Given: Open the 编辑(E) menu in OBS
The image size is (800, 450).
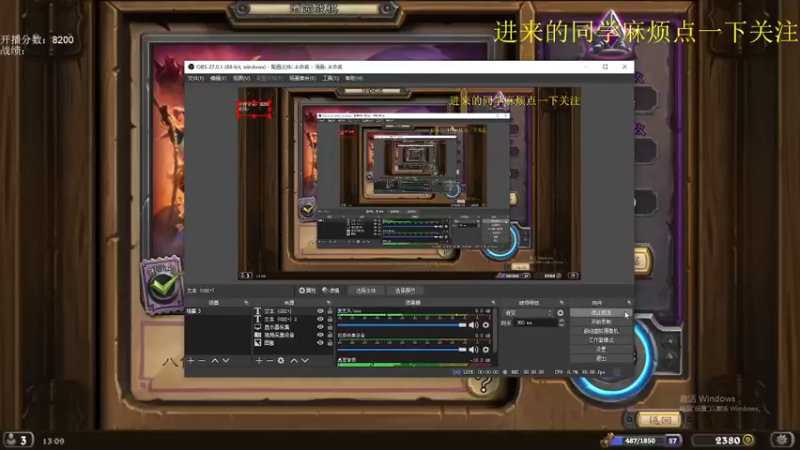Looking at the screenshot, I should tap(218, 78).
